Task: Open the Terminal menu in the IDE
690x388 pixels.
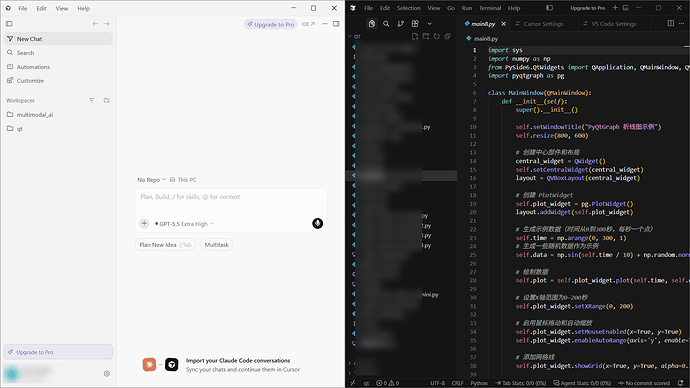Action: 490,8
